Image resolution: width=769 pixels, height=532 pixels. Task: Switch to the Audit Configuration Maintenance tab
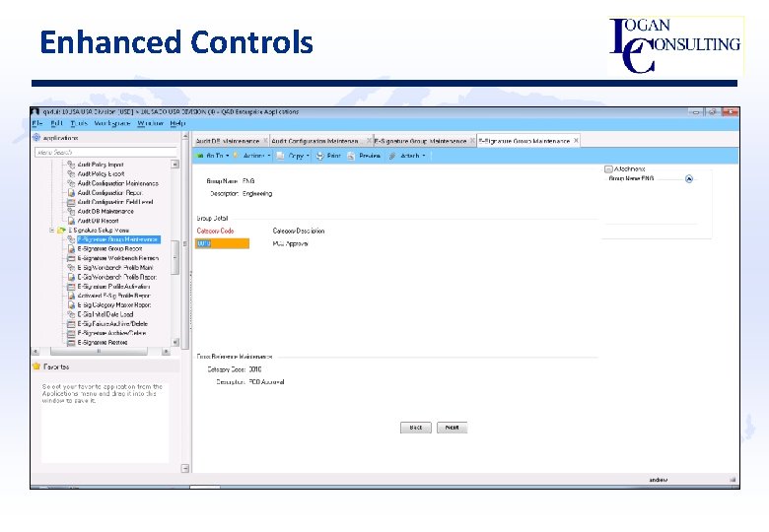click(315, 141)
